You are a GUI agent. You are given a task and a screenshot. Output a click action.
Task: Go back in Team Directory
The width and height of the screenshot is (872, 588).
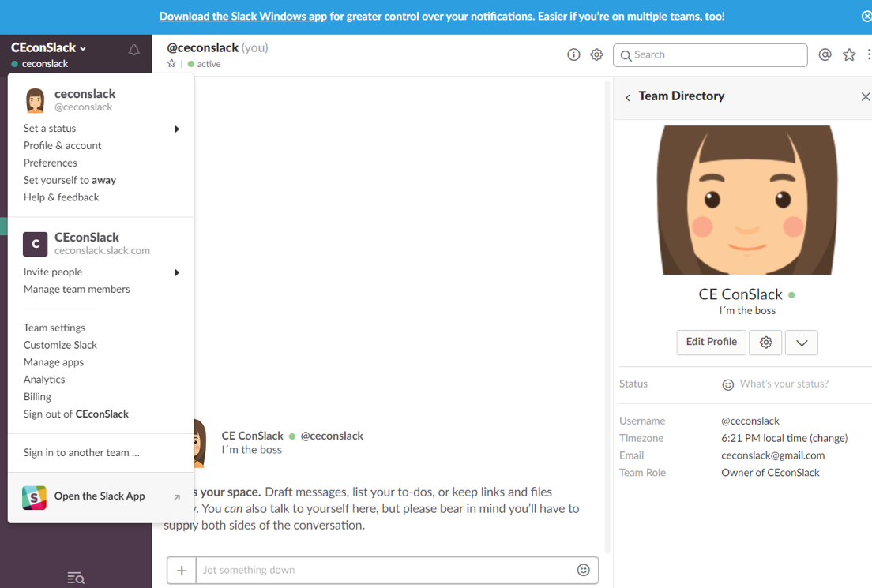click(x=628, y=97)
